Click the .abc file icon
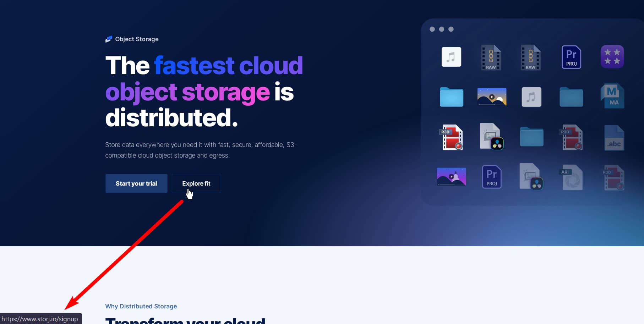Screen dimensions: 644x324 click(x=614, y=138)
